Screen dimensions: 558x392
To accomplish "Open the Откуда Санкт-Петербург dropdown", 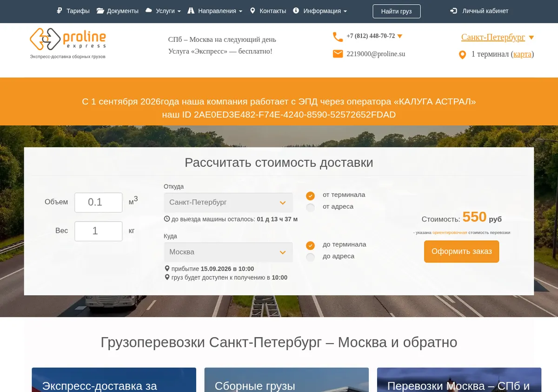I will coord(228,203).
